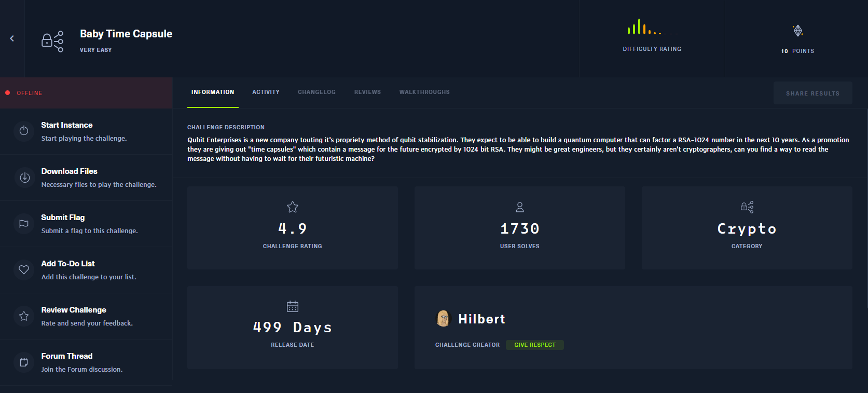Click the Download Files arrow icon
The image size is (868, 393).
click(x=24, y=178)
